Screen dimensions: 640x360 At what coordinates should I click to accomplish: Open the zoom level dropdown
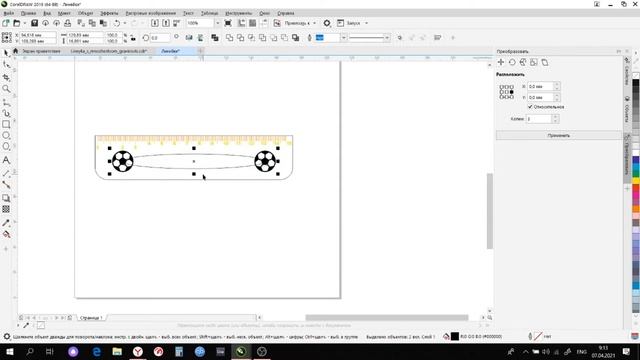point(217,23)
